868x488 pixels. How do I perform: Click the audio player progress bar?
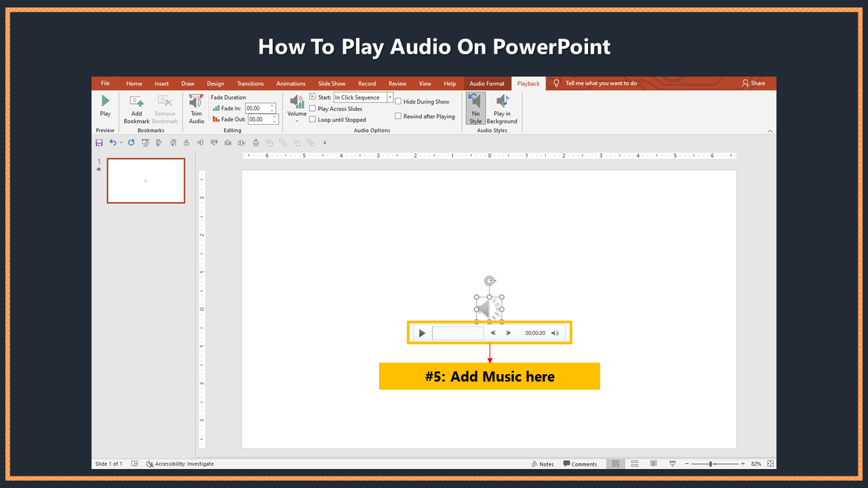pos(458,333)
